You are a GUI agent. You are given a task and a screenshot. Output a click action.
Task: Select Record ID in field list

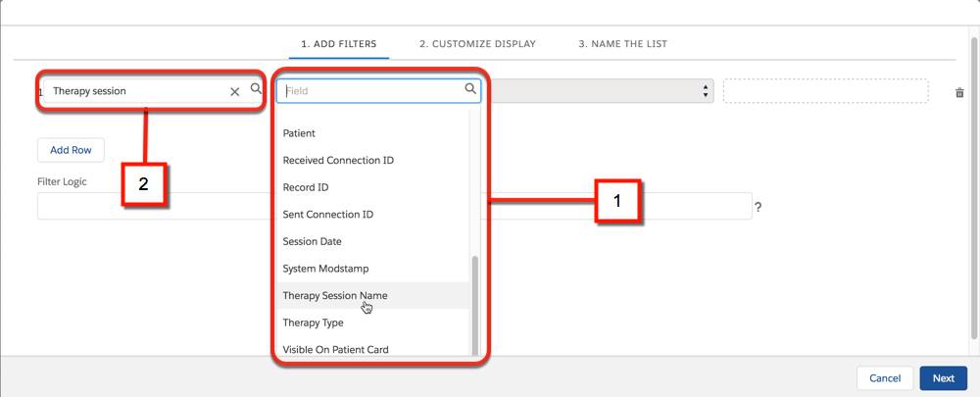point(372,187)
